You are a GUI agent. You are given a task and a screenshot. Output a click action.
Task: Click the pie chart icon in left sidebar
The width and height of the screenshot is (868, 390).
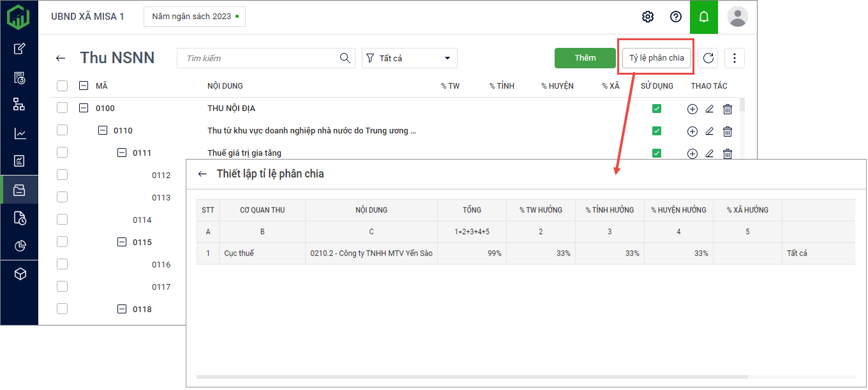[20, 246]
